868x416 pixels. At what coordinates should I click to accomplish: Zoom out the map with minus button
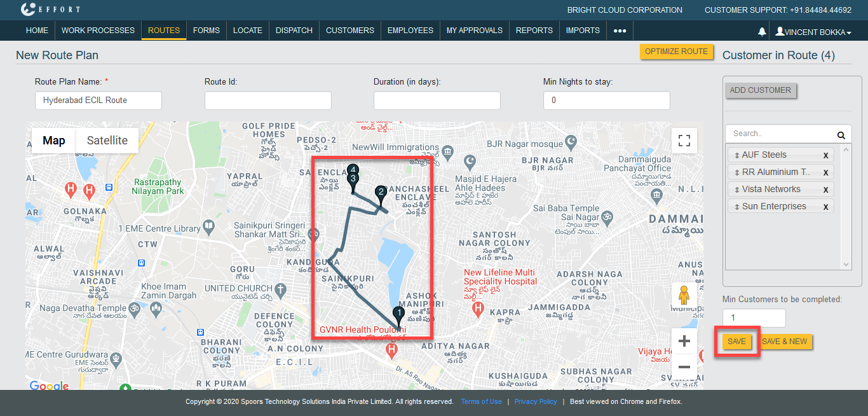coord(684,367)
